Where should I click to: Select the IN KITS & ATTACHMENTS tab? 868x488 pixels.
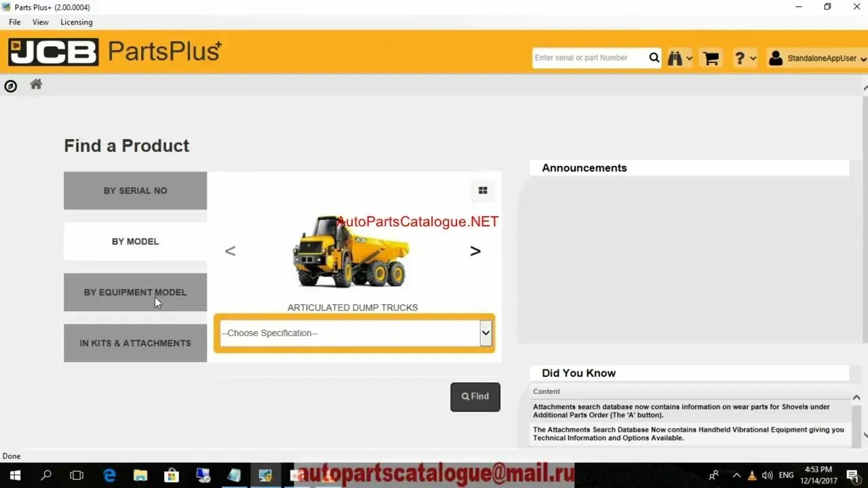pyautogui.click(x=135, y=343)
